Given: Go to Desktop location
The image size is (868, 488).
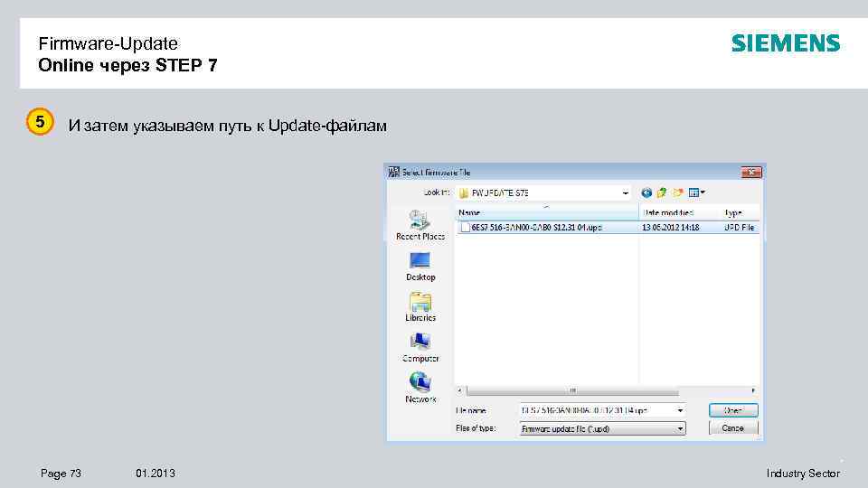Looking at the screenshot, I should 420,267.
